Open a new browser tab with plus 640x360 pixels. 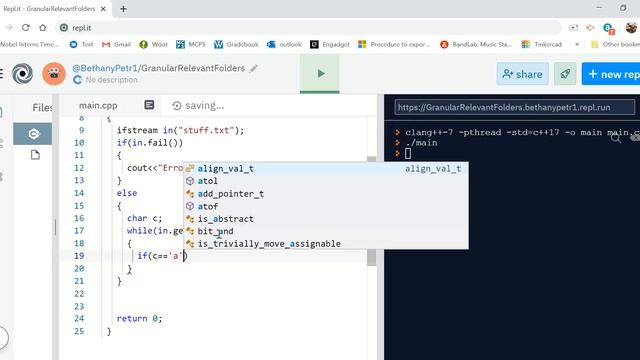pyautogui.click(x=123, y=9)
